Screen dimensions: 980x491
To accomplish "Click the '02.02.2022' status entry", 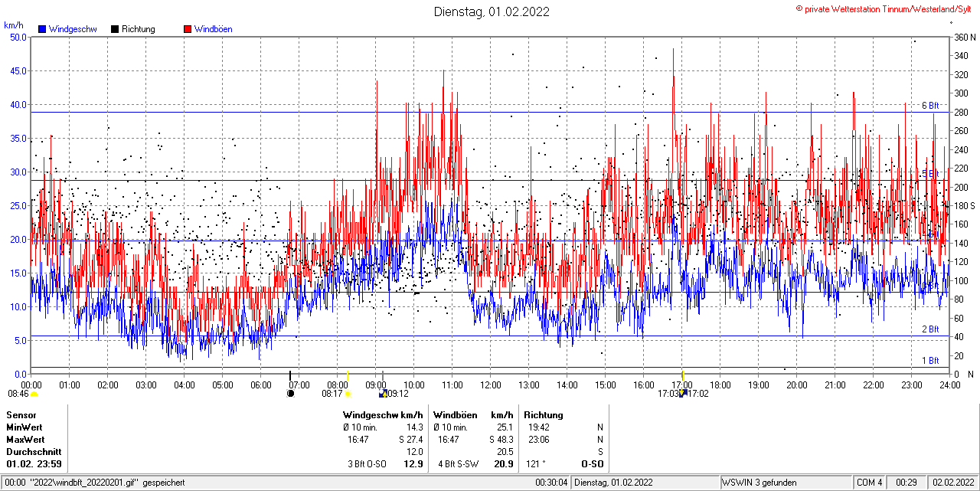I will [x=953, y=483].
